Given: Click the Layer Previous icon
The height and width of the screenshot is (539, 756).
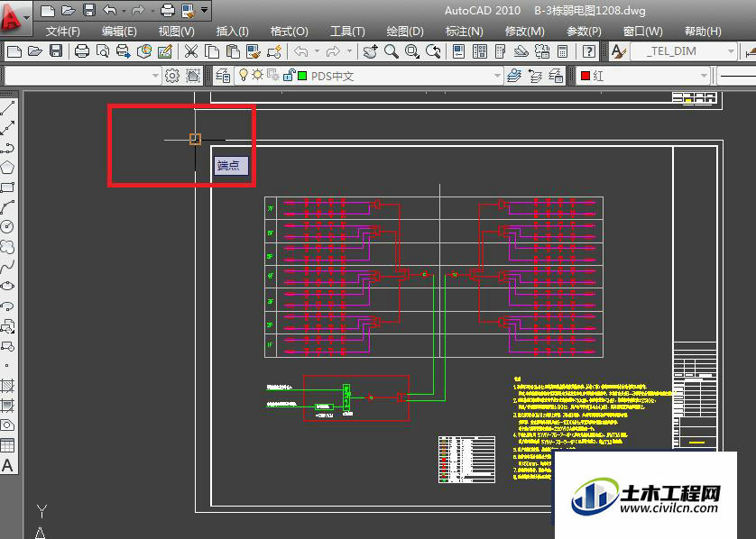Looking at the screenshot, I should (x=535, y=76).
